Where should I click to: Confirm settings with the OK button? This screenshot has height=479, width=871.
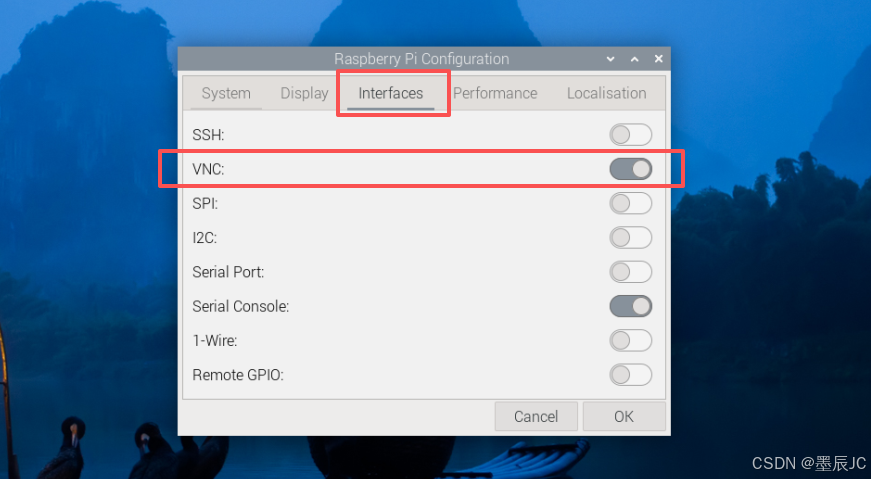(x=624, y=417)
